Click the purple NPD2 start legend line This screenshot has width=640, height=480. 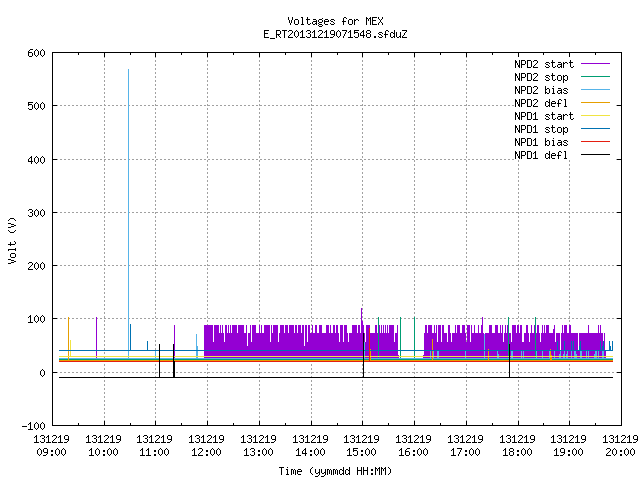click(596, 64)
